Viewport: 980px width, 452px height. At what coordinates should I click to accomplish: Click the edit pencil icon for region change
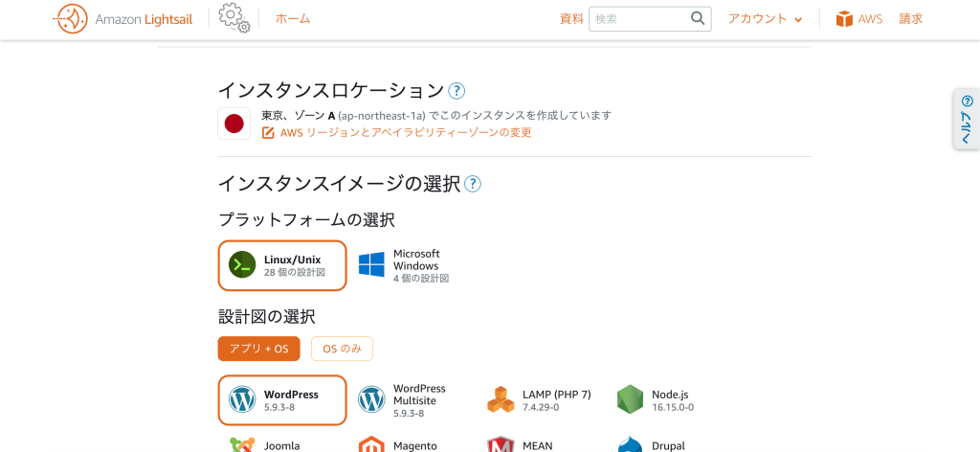coord(268,132)
